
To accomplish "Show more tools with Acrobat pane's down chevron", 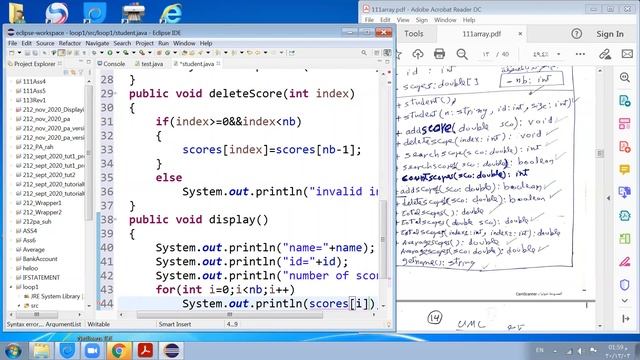I will tap(624, 301).
